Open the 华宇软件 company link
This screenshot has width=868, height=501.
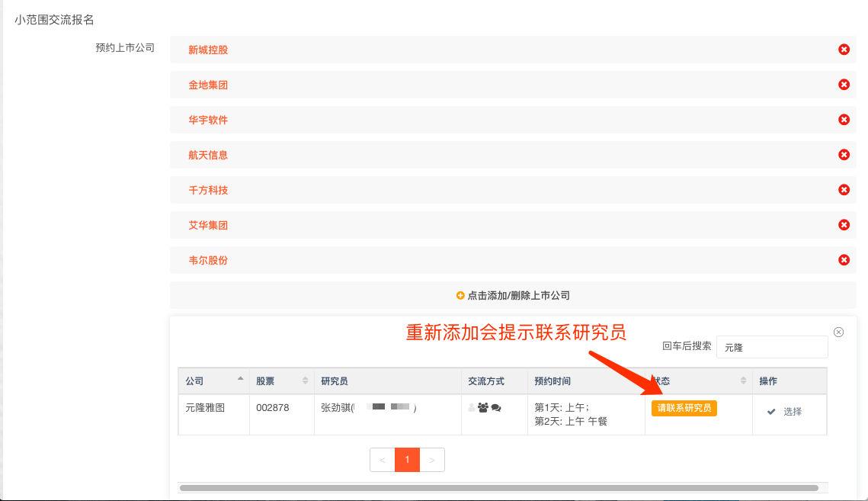(208, 120)
